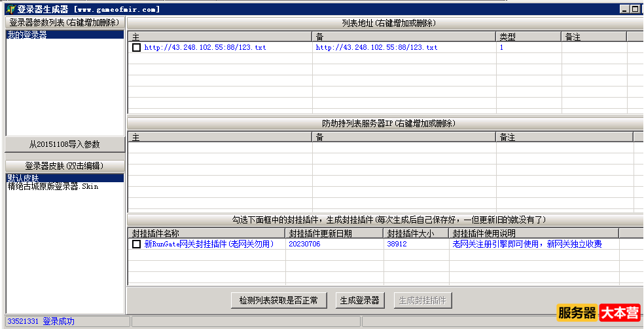Screen dimensions: 644x329
Task: Click 登录器参数列表 header
Action: tap(64, 22)
